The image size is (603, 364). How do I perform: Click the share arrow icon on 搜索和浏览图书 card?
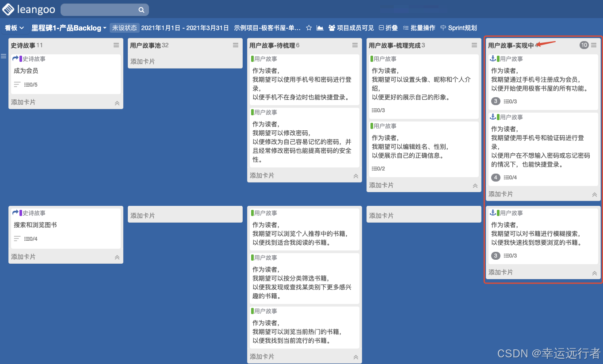(x=15, y=213)
